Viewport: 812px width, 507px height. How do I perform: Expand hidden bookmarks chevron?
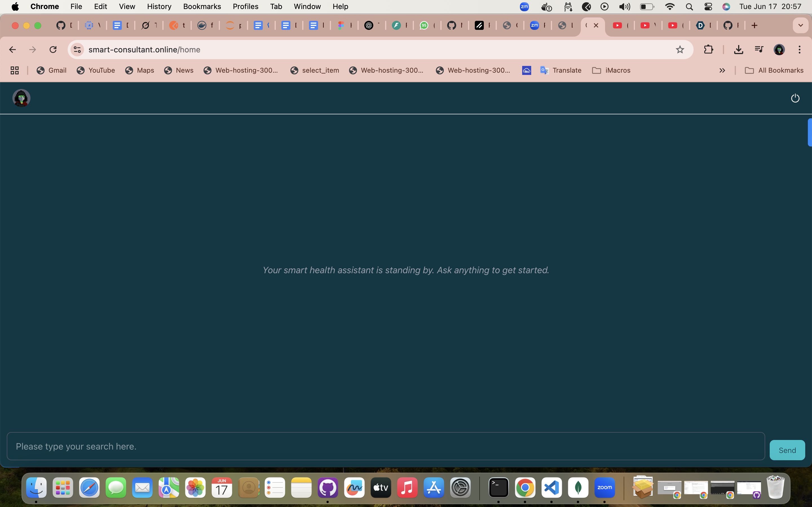tap(722, 70)
